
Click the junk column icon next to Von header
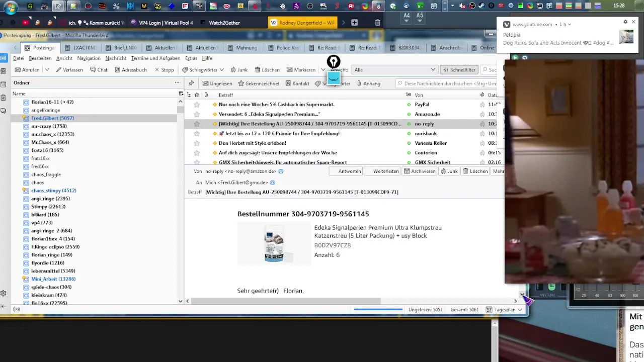[x=482, y=95]
